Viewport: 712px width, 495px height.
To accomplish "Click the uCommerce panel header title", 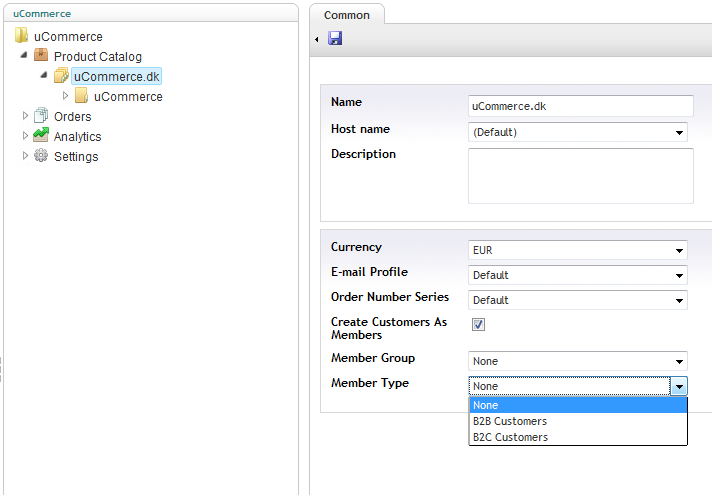I will (42, 14).
